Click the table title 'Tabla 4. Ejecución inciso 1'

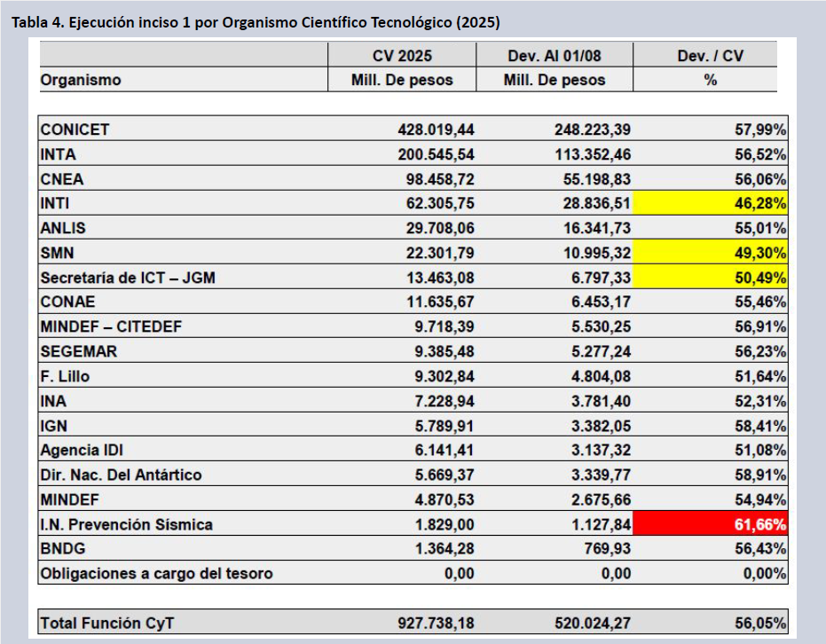click(x=256, y=21)
